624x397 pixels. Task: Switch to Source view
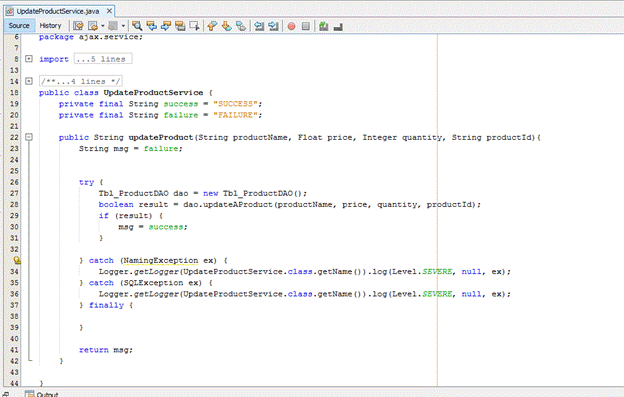click(x=19, y=25)
